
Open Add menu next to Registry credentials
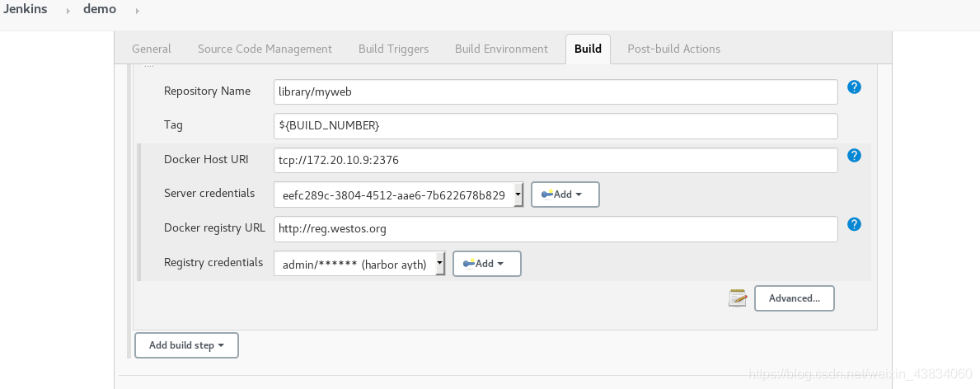pos(487,263)
